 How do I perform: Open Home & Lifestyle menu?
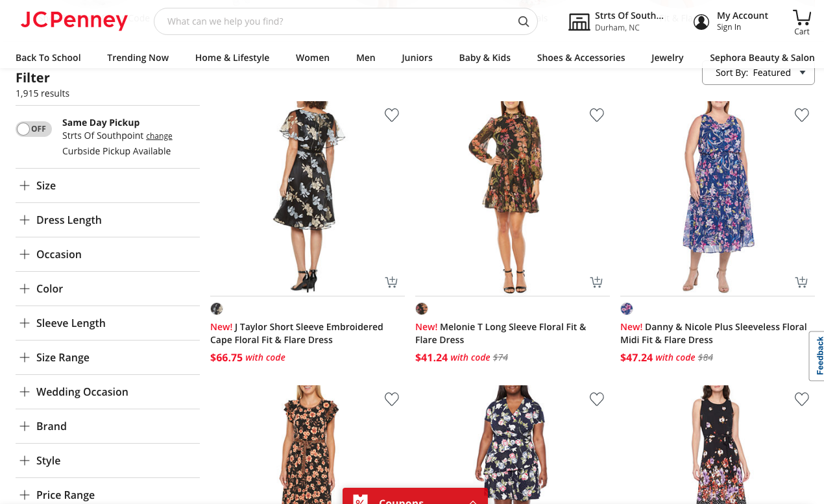[232, 58]
